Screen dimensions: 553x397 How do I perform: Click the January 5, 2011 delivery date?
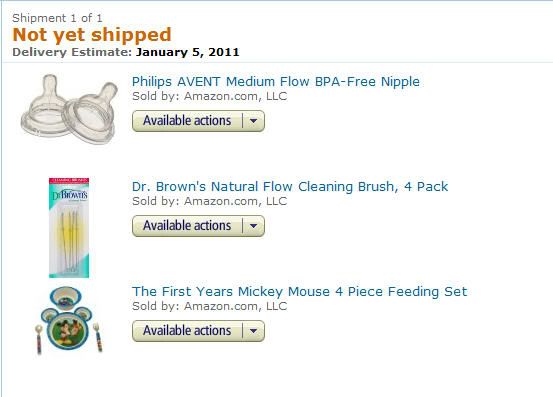[188, 52]
